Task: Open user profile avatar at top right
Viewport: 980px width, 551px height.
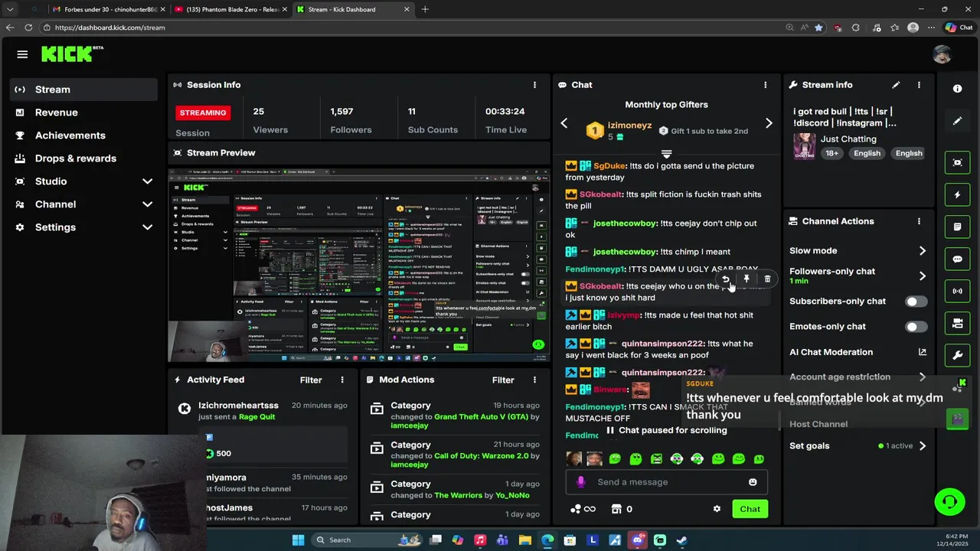Action: pos(942,54)
